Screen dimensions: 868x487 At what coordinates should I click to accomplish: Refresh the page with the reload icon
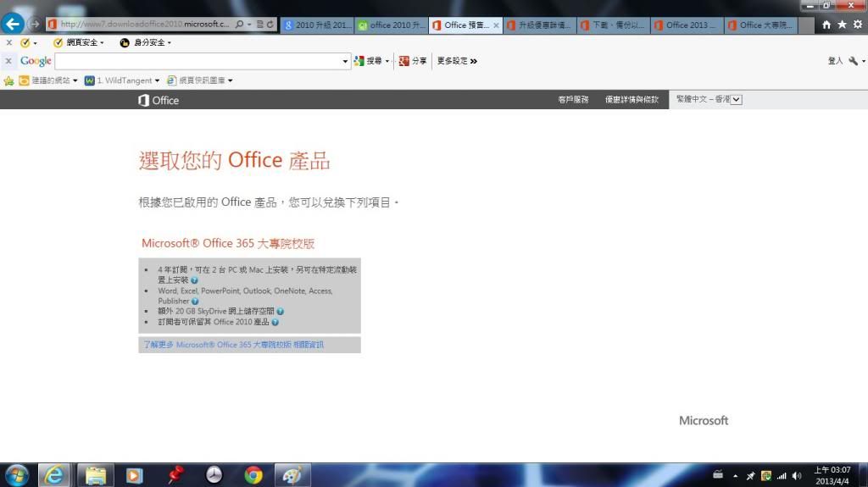point(270,25)
